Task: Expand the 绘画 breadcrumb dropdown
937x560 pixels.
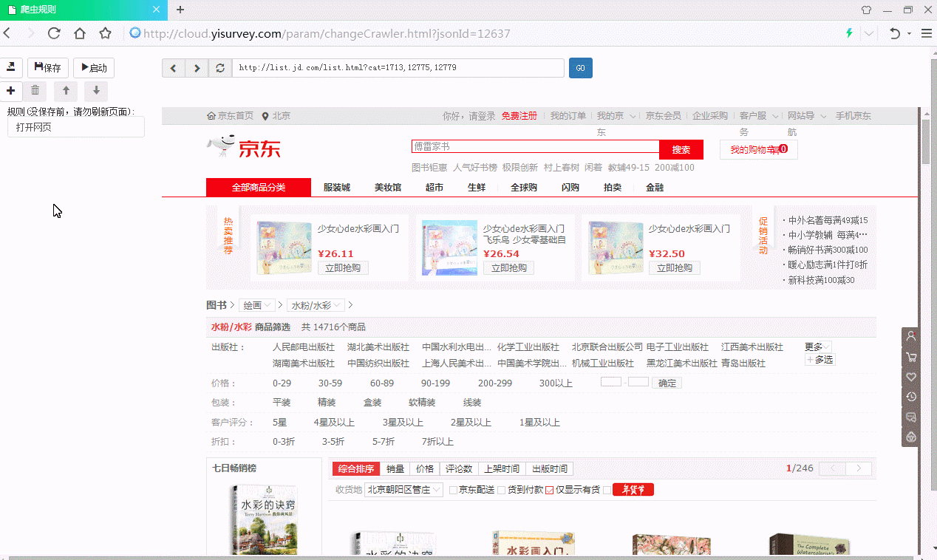Action: coord(259,305)
